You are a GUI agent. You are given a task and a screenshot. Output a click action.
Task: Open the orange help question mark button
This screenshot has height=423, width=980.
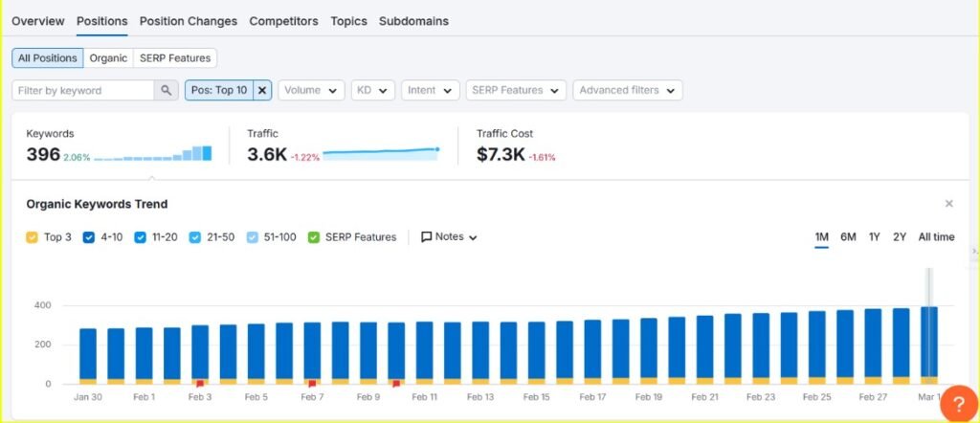(959, 404)
